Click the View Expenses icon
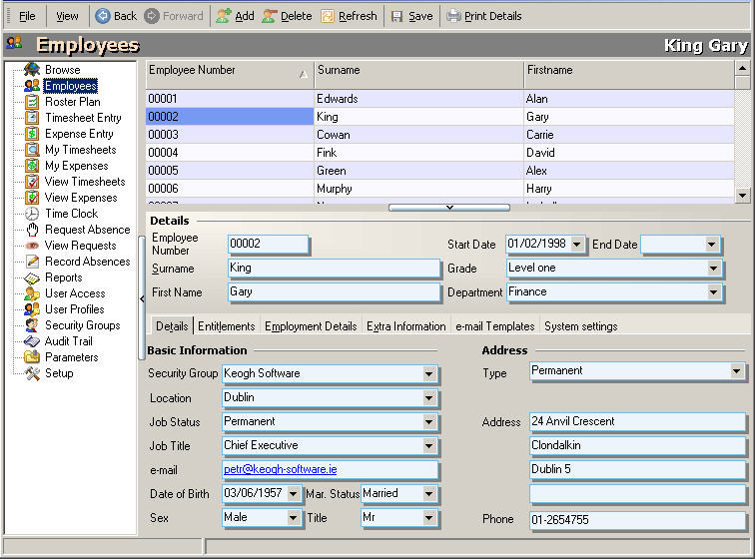The image size is (756, 560). pyautogui.click(x=32, y=197)
